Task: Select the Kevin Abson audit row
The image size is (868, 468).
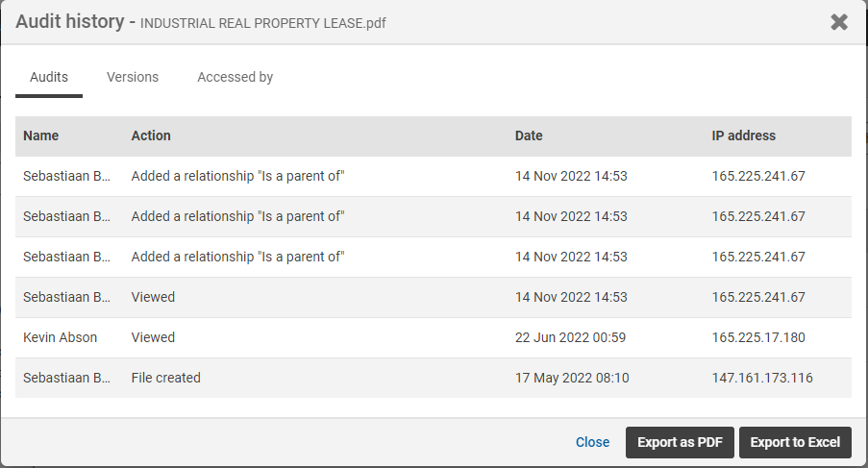Action: click(61, 337)
